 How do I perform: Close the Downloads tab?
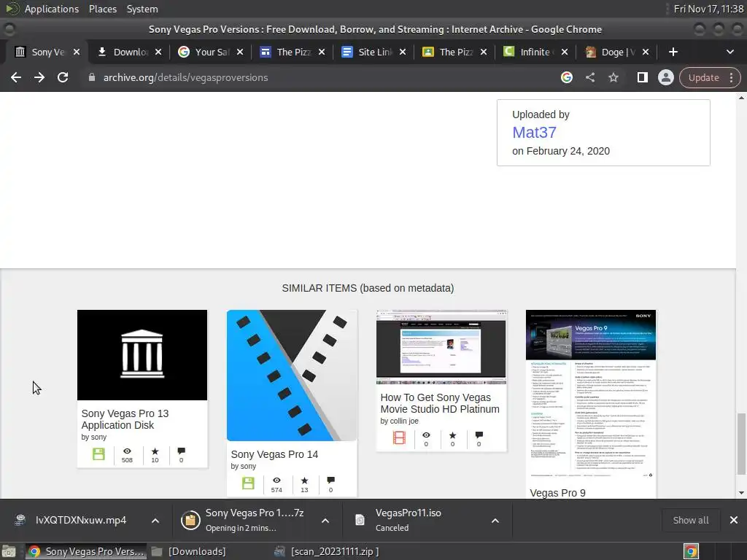[x=158, y=52]
